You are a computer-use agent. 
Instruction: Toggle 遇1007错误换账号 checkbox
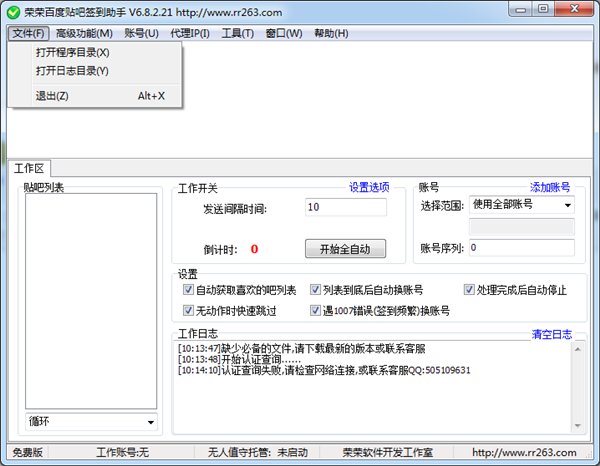[x=315, y=311]
